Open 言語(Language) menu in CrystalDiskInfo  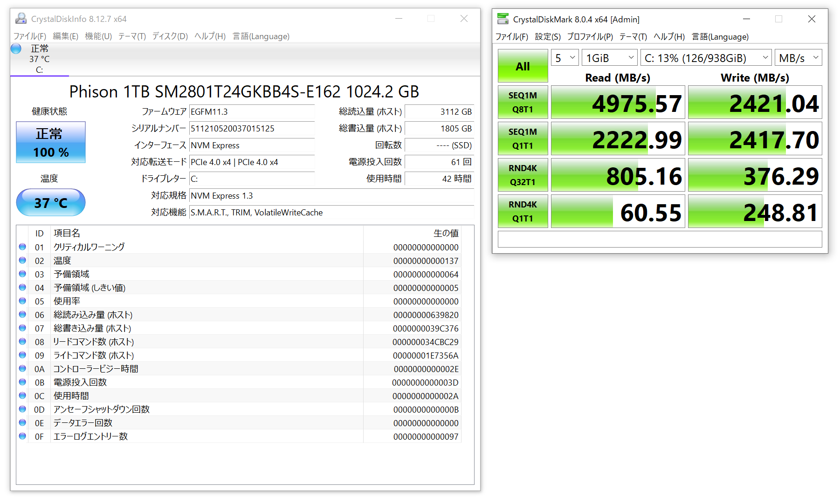click(x=261, y=36)
